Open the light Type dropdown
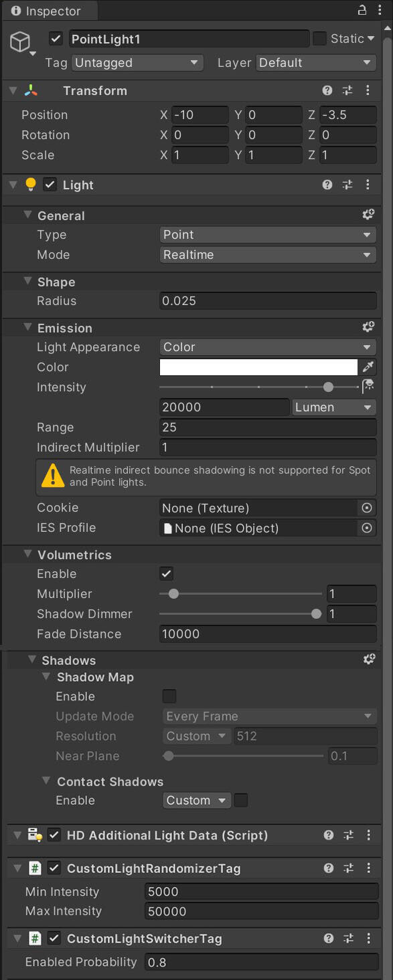This screenshot has height=980, width=393. pyautogui.click(x=268, y=235)
